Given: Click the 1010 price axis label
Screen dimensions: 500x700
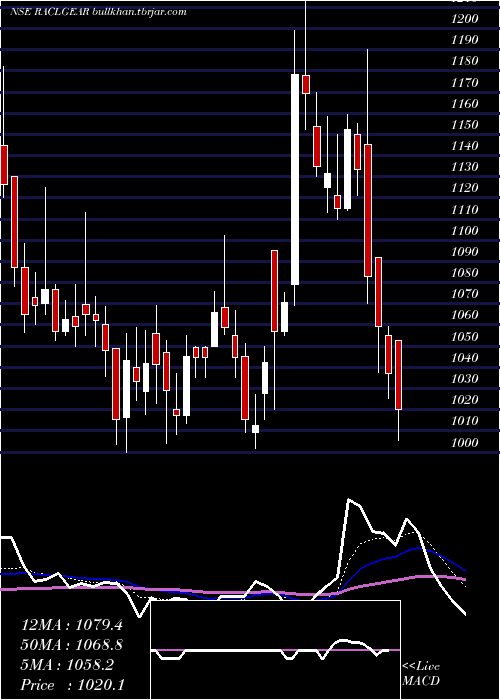Looking at the screenshot, I should pos(465,421).
